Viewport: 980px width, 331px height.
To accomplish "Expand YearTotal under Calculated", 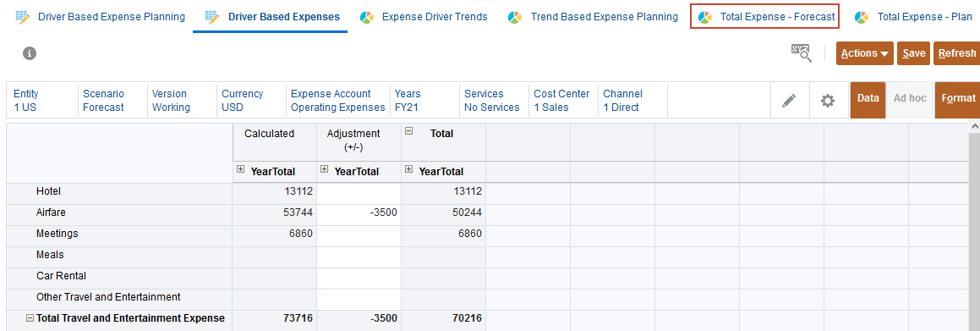I will tap(241, 169).
